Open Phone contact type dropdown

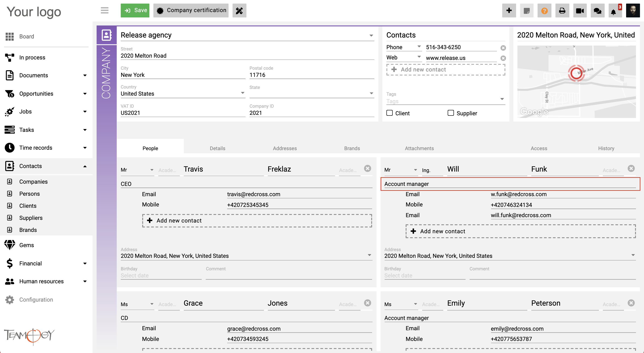[x=404, y=47]
